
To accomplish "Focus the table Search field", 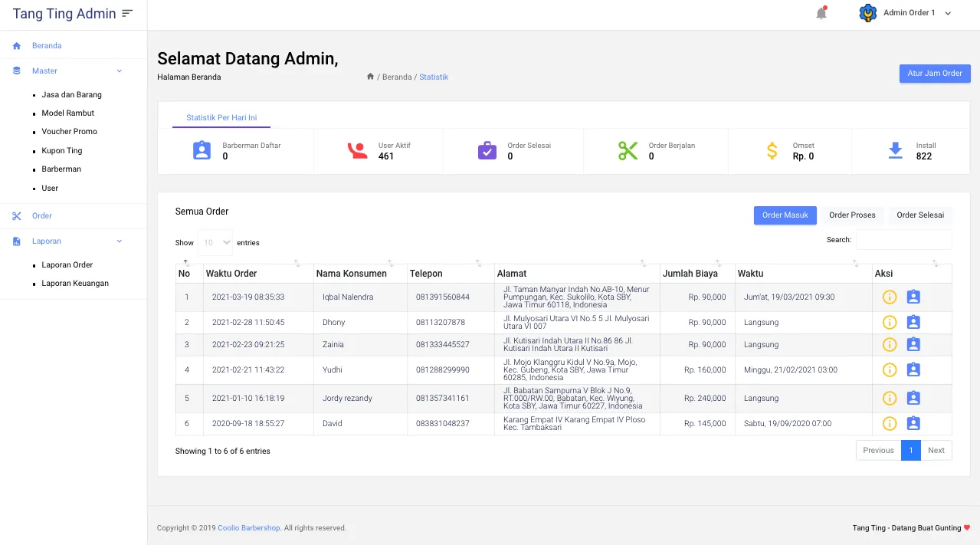I will point(904,240).
